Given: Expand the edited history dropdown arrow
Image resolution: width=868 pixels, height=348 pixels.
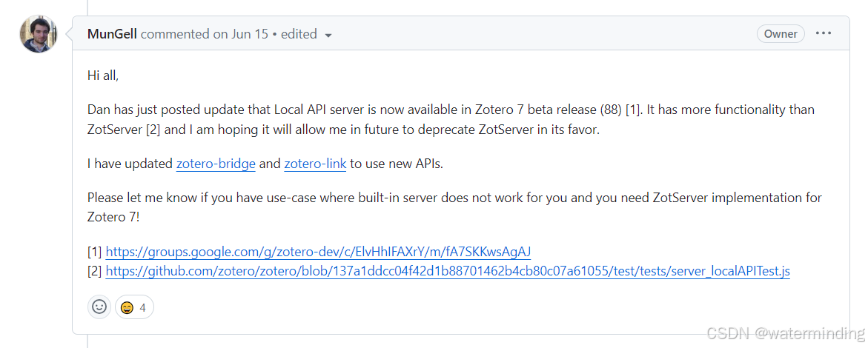Looking at the screenshot, I should click(x=328, y=35).
